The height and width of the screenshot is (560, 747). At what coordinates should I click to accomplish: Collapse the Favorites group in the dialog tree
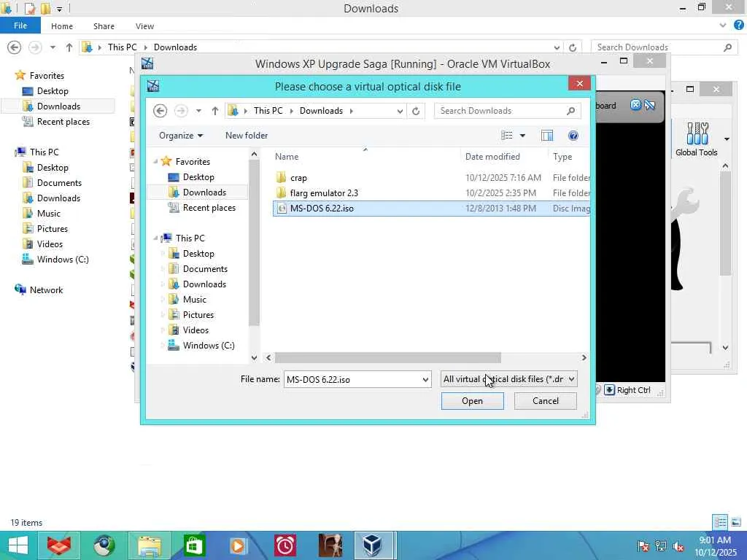(155, 162)
